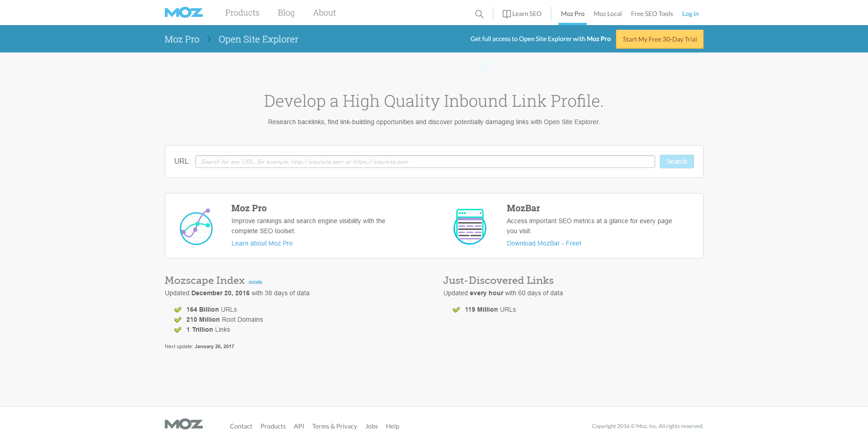Click the MozBar card heading
Image resolution: width=868 pixels, height=444 pixels.
click(x=523, y=208)
